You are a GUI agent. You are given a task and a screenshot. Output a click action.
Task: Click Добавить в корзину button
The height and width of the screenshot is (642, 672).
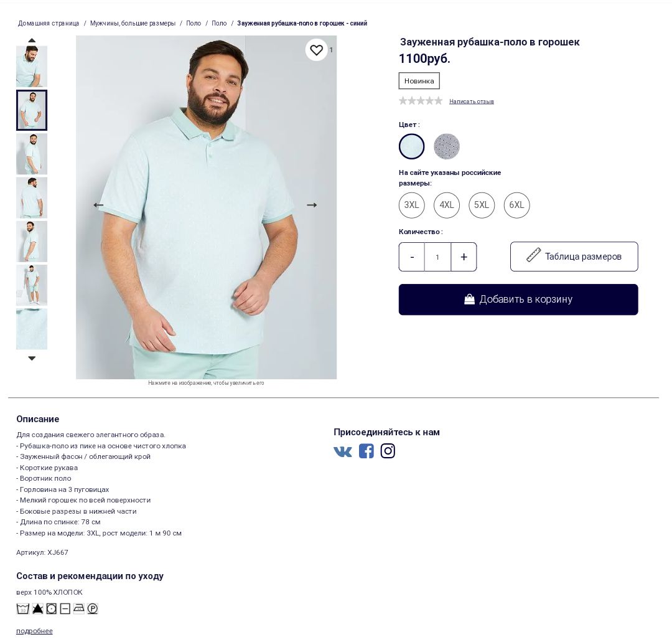(518, 300)
